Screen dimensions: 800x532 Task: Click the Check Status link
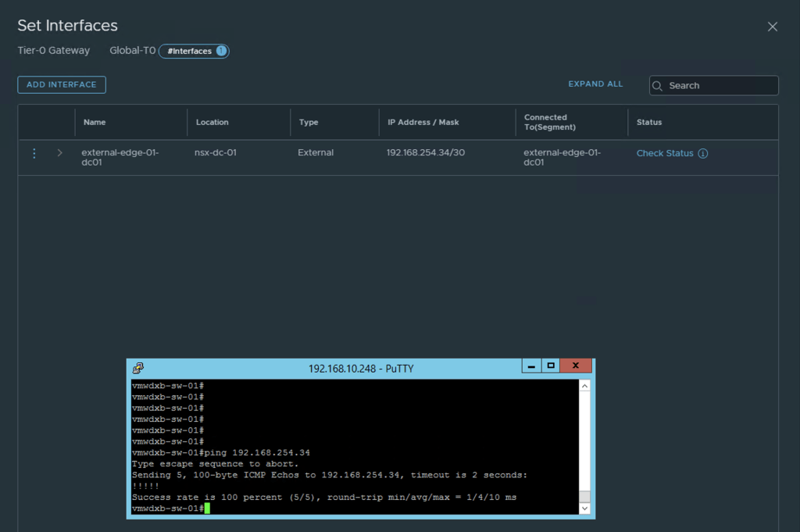click(x=664, y=153)
